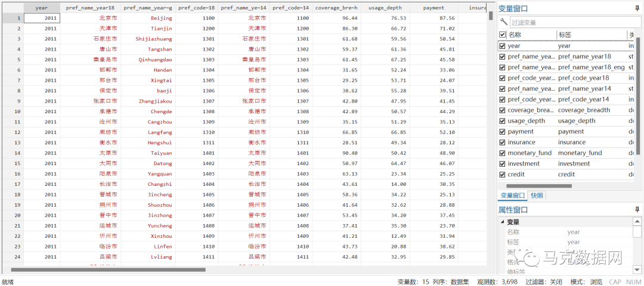The image size is (644, 286).
Task: Click the data grid horizontal scrollbar thumb
Action: (108, 269)
